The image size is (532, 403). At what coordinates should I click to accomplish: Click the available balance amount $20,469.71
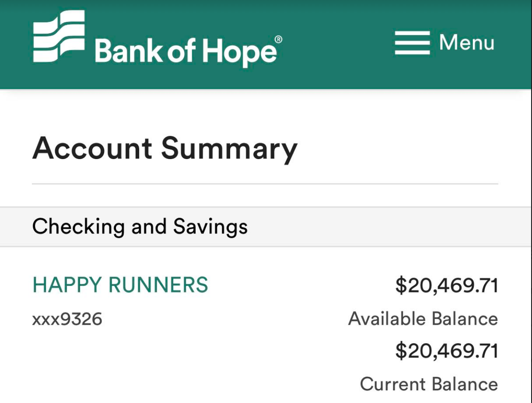(446, 286)
